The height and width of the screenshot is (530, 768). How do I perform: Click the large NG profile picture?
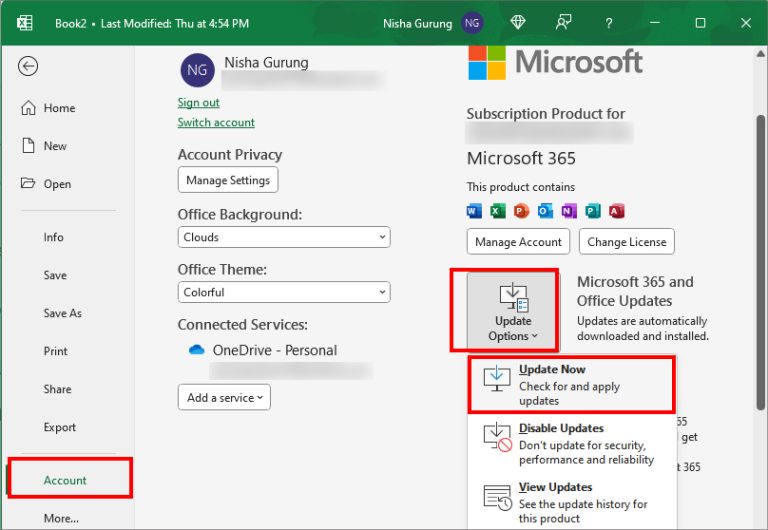click(x=197, y=70)
